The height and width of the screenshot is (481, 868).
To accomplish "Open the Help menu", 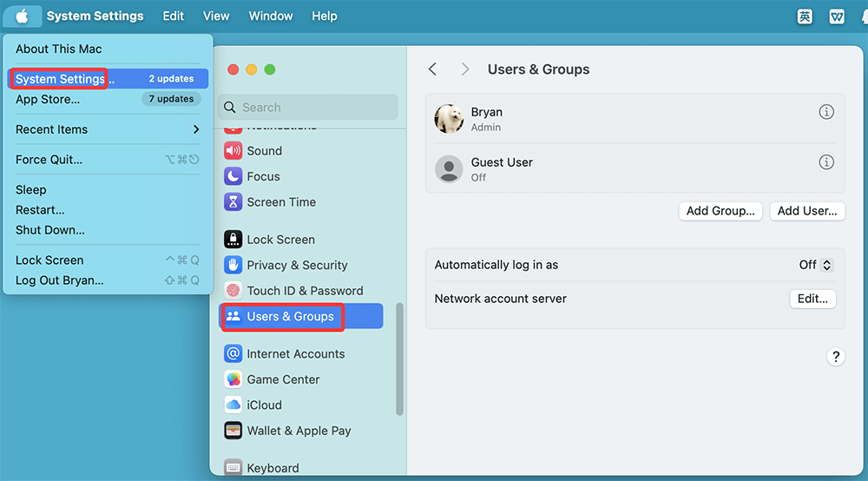I will pyautogui.click(x=325, y=16).
